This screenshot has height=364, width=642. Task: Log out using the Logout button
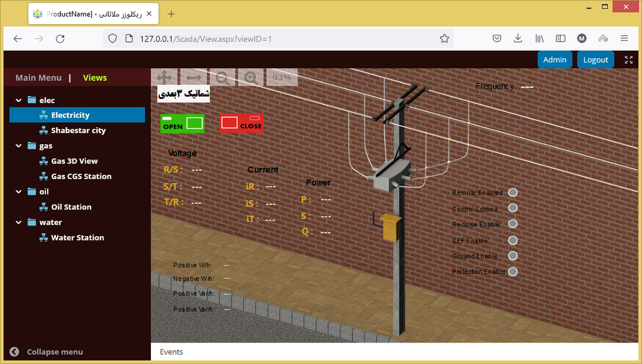tap(595, 60)
